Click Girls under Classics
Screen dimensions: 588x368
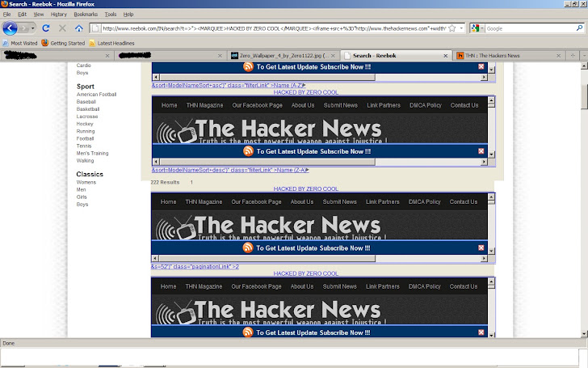(82, 197)
